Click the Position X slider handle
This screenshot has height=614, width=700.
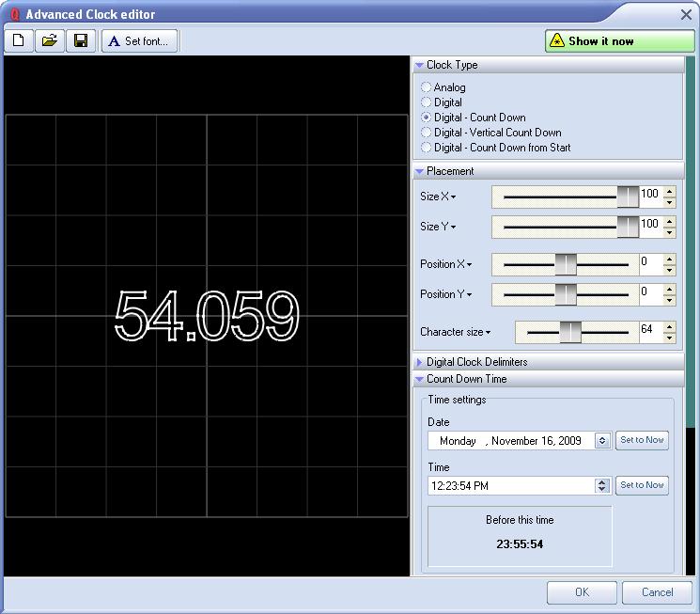coord(565,264)
